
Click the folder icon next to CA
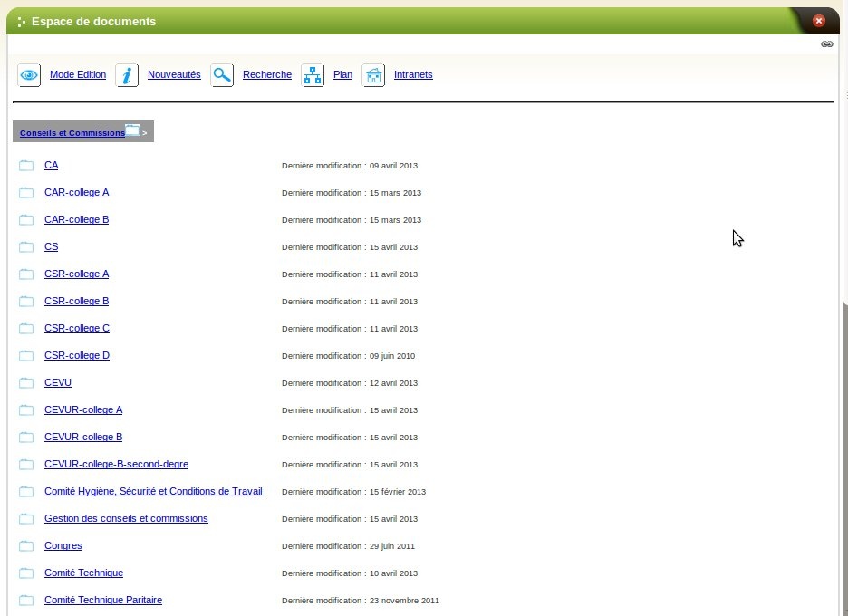coord(26,166)
